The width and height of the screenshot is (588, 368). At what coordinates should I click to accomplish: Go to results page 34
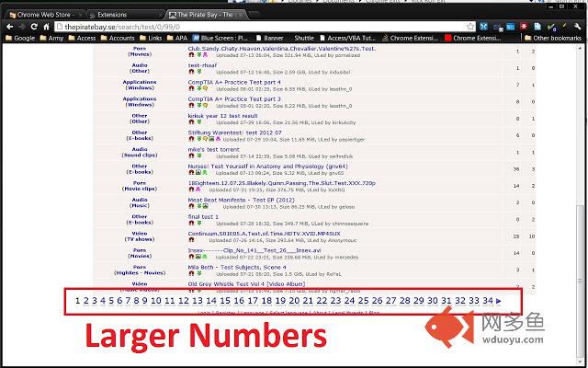488,301
